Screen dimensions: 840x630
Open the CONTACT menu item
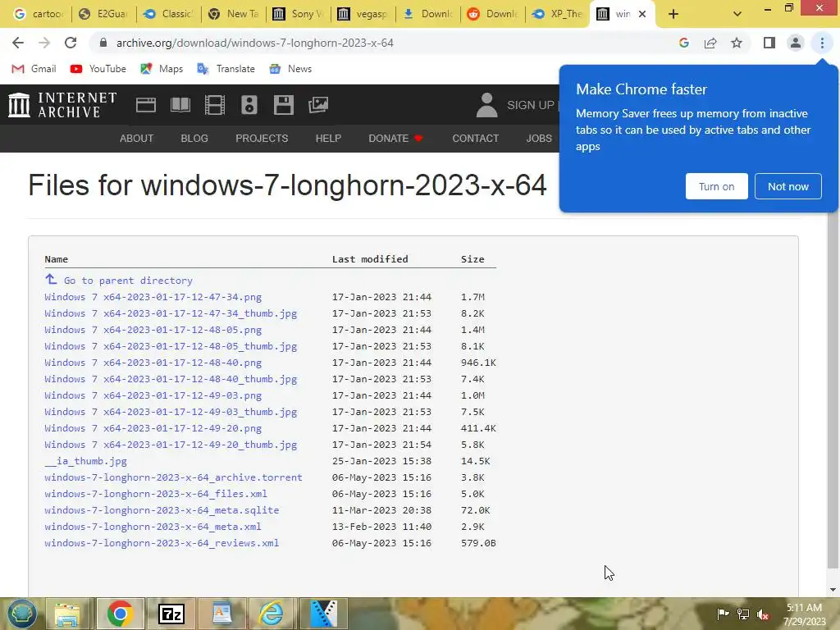tap(475, 138)
